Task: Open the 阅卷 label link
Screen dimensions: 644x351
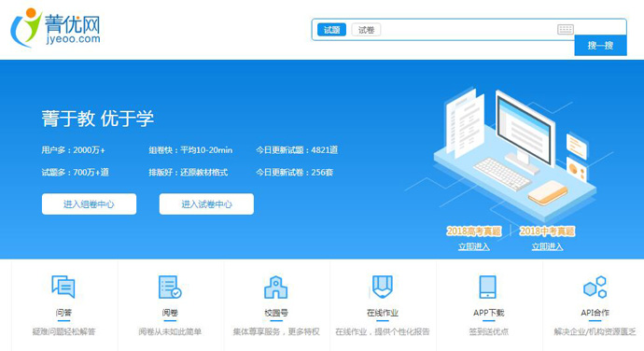Action: coord(170,313)
